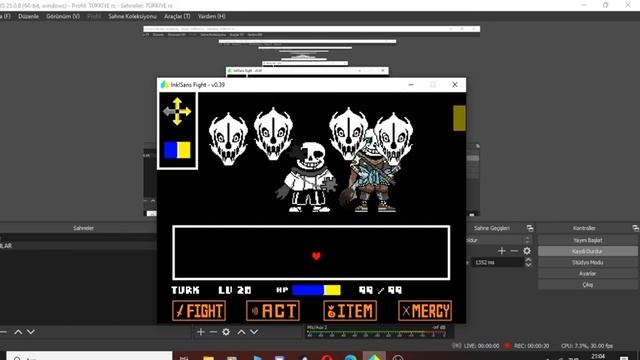Click the REC: 00:00:20 status text

pyautogui.click(x=532, y=346)
